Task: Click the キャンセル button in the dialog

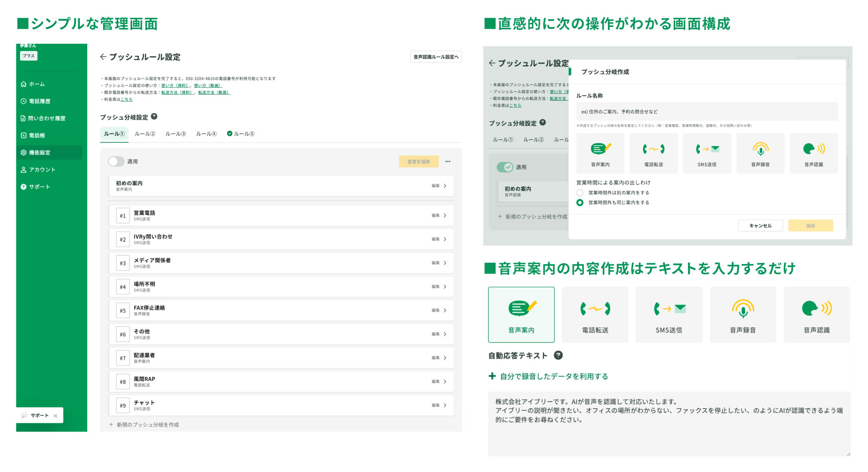Action: (x=760, y=225)
